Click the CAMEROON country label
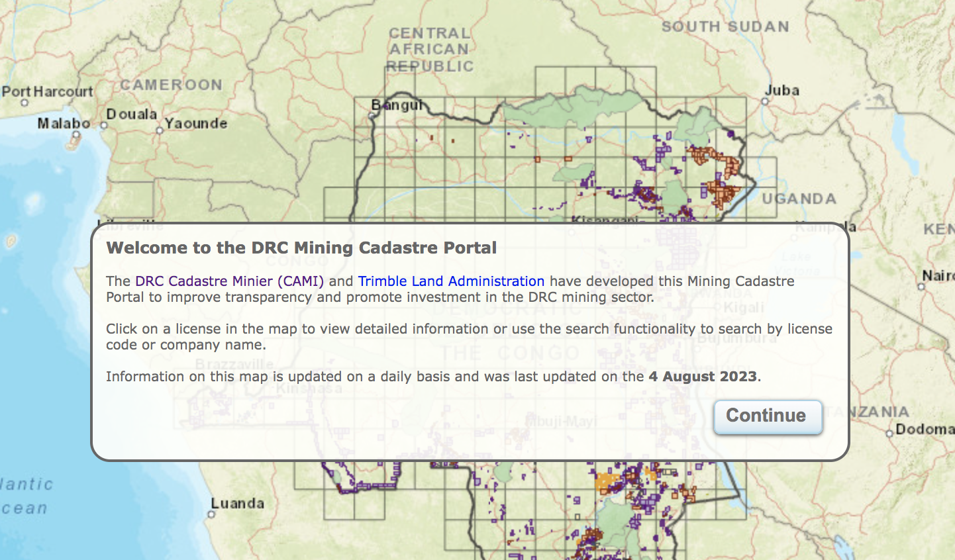Viewport: 955px width, 560px height. tap(171, 85)
